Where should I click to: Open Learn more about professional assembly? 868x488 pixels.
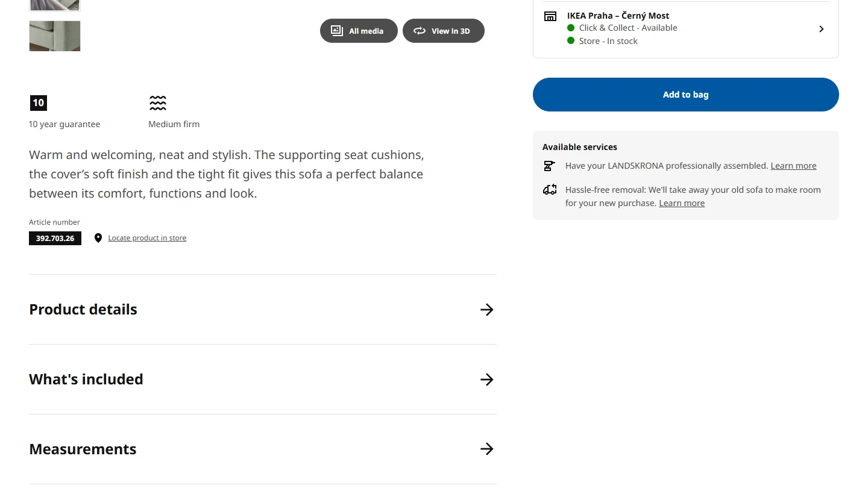tap(793, 166)
